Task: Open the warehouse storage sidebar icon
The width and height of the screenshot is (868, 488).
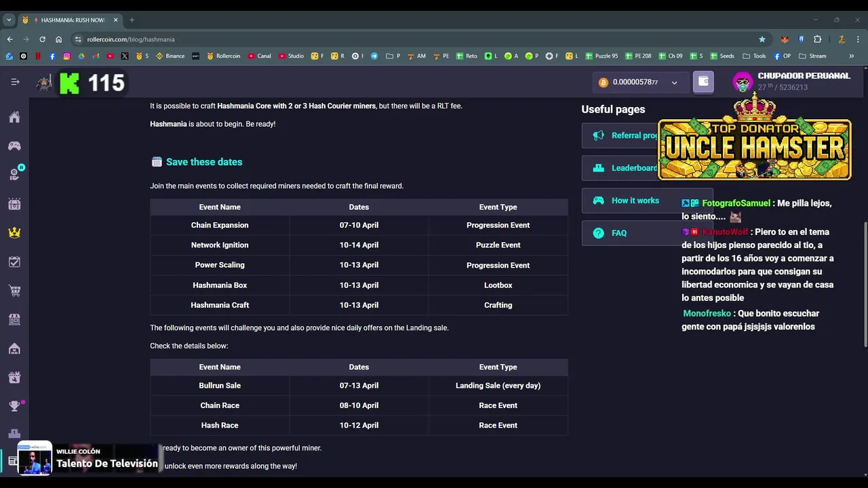Action: point(14,348)
